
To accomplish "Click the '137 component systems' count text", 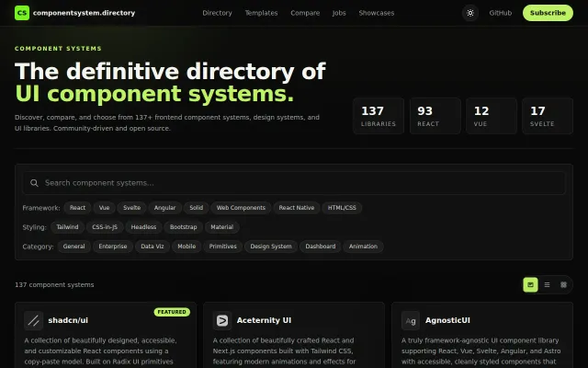I will click(x=54, y=284).
